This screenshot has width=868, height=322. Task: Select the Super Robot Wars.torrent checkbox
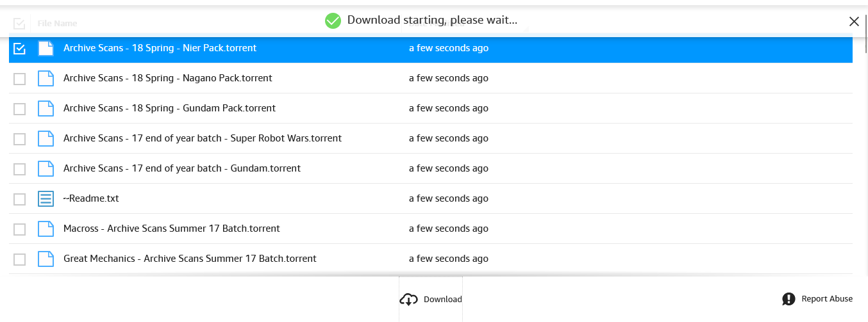tap(19, 138)
